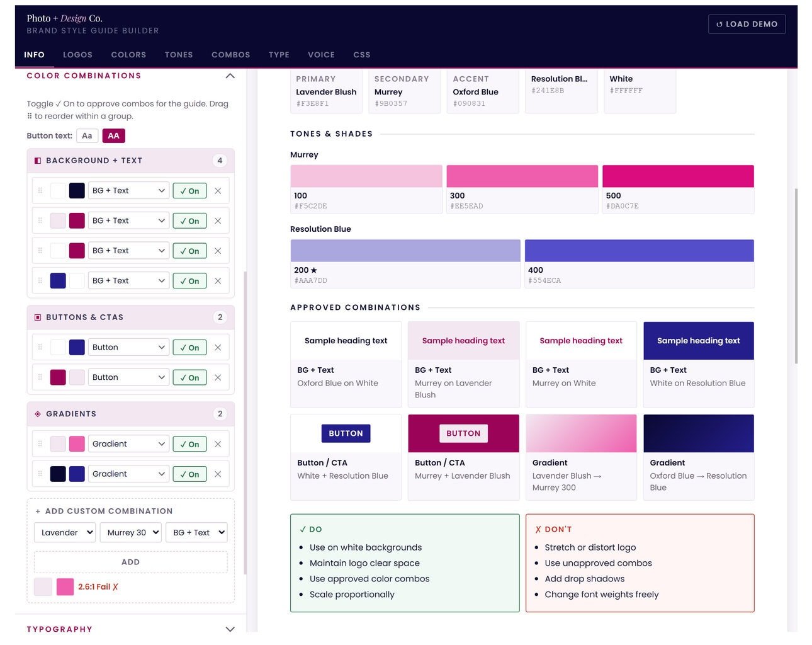Remove the Oxford Blue to Resolution Blue gradient combo
Screen dimensions: 812x645
(x=218, y=474)
